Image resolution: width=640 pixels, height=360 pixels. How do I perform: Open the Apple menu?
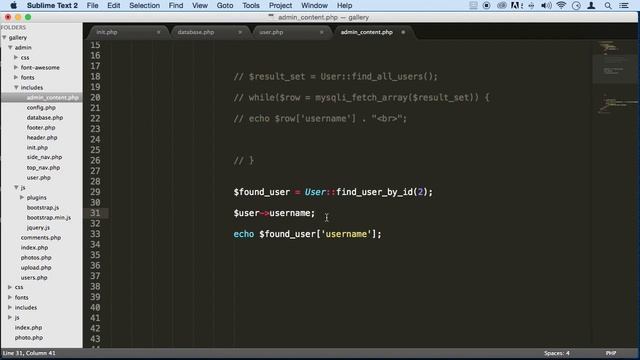[13, 5]
